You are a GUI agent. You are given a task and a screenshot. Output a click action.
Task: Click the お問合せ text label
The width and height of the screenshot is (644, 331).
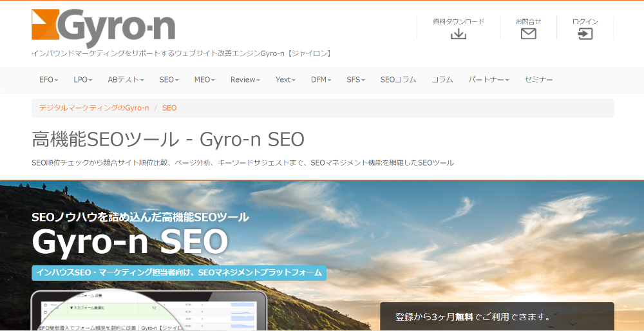click(528, 21)
